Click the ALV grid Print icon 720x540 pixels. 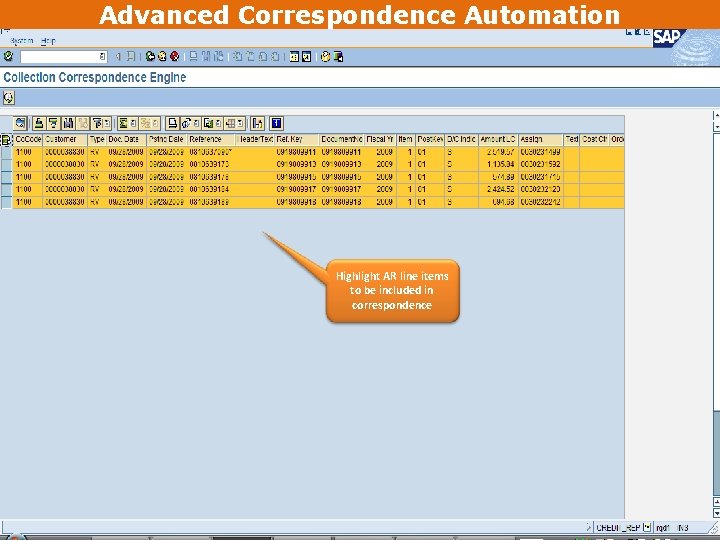173,123
